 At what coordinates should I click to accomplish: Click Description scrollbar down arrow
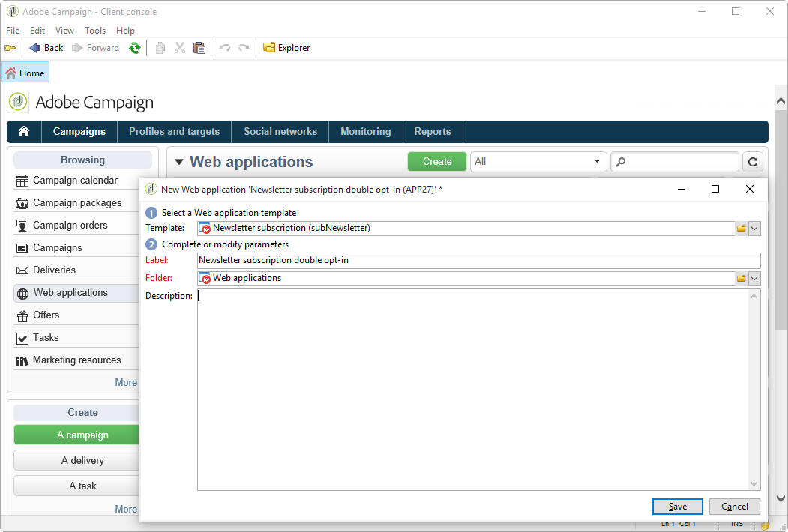point(754,484)
